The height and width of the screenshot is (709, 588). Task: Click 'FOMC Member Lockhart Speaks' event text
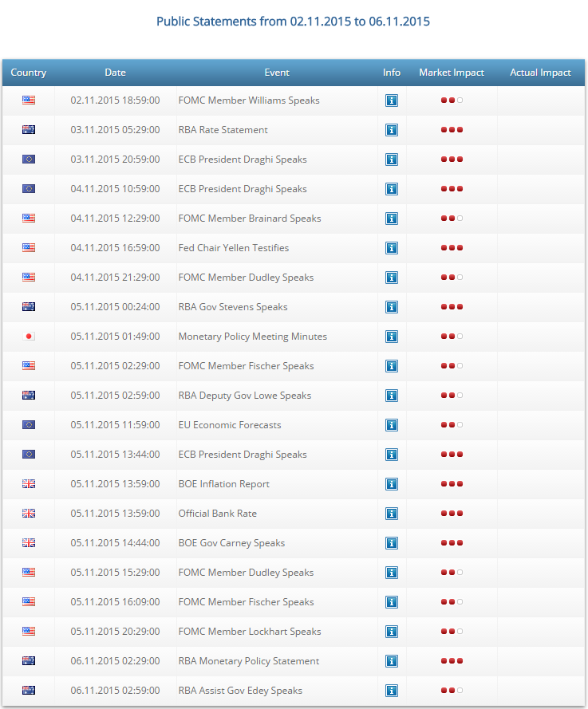point(250,631)
